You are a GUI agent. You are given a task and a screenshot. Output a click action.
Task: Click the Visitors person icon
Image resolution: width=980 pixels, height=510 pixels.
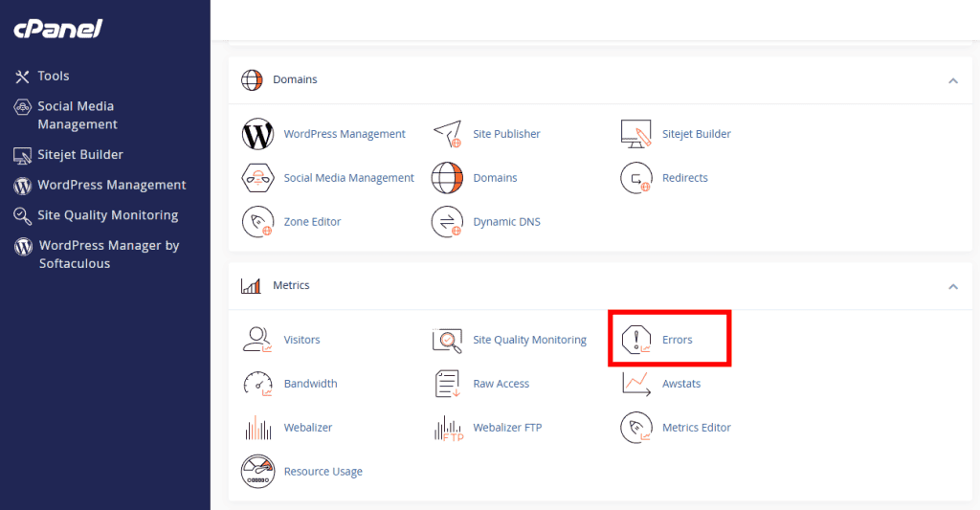[257, 340]
